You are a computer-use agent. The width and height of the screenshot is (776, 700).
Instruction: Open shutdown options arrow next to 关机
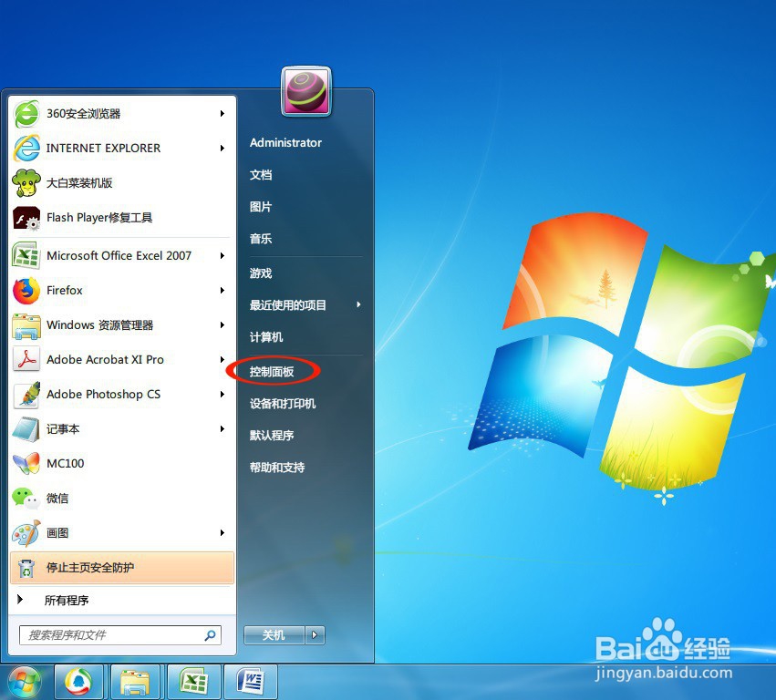click(x=315, y=634)
